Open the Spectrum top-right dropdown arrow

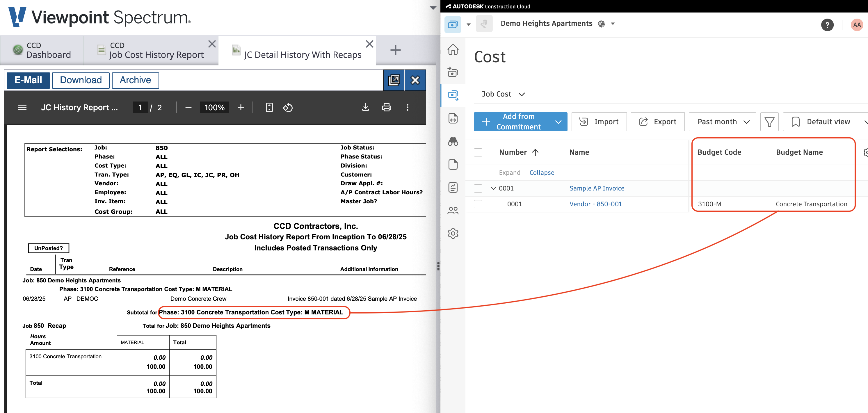[433, 8]
